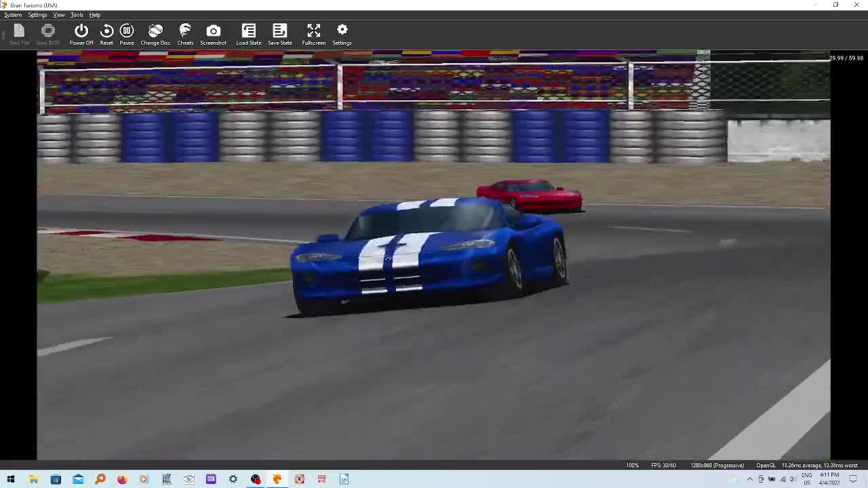
Task: Open the Tools menu
Action: point(77,15)
